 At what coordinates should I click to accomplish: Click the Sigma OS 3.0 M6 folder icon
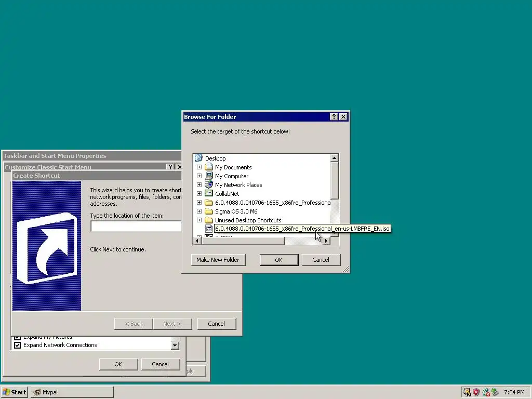(209, 211)
